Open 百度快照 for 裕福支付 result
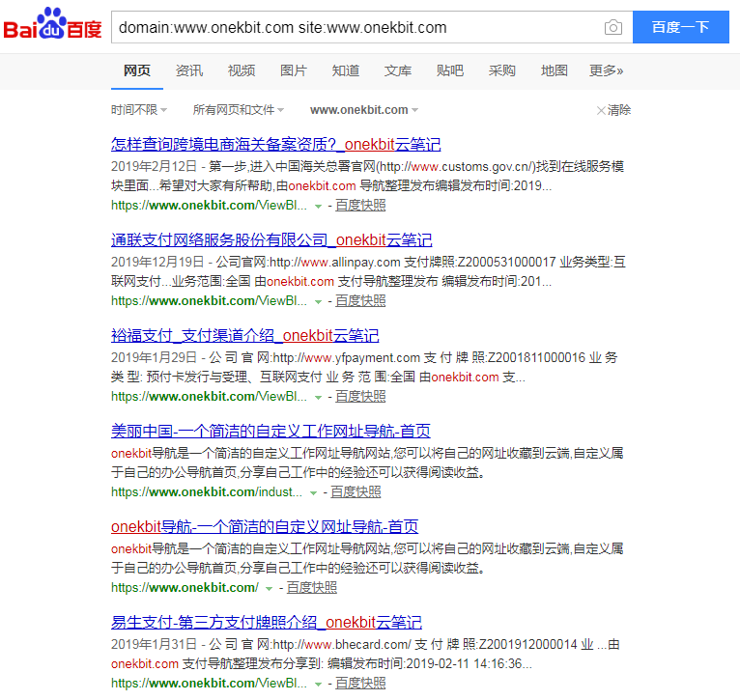Screen dimensions: 740x700 click(360, 397)
